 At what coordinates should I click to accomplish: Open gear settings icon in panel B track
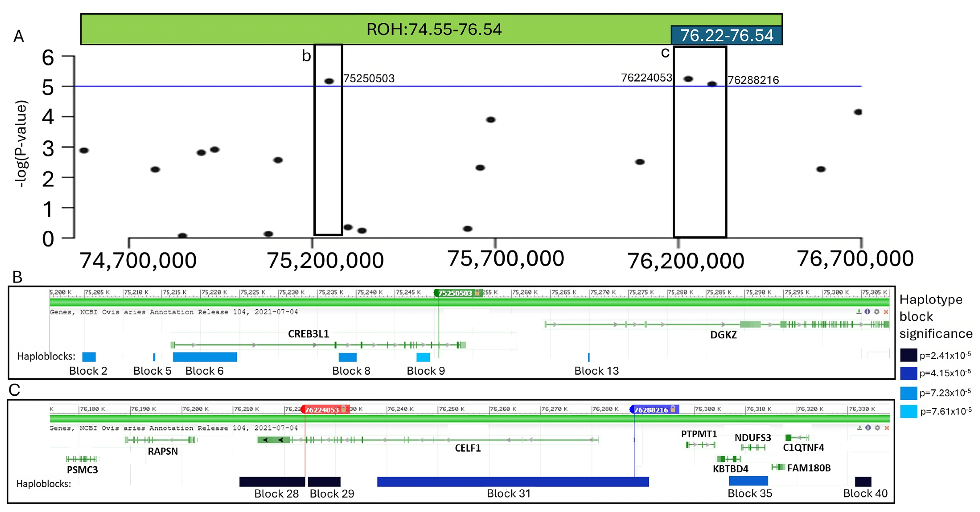pos(877,312)
